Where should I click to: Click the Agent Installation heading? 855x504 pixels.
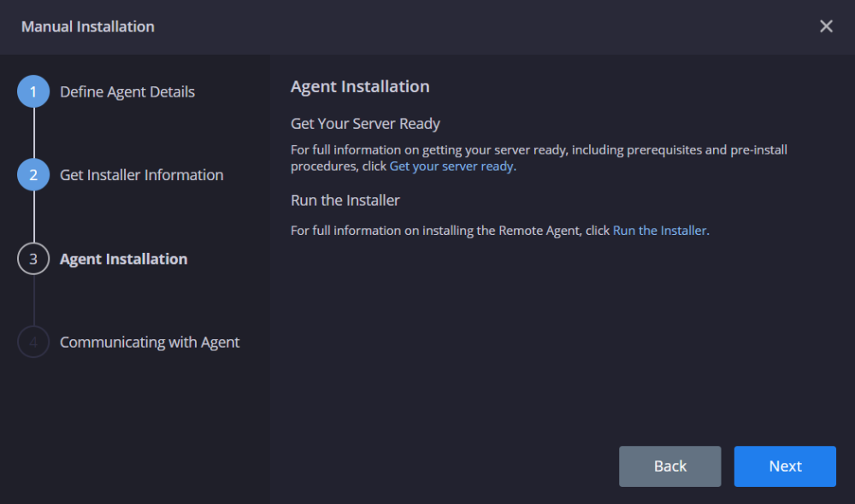360,86
